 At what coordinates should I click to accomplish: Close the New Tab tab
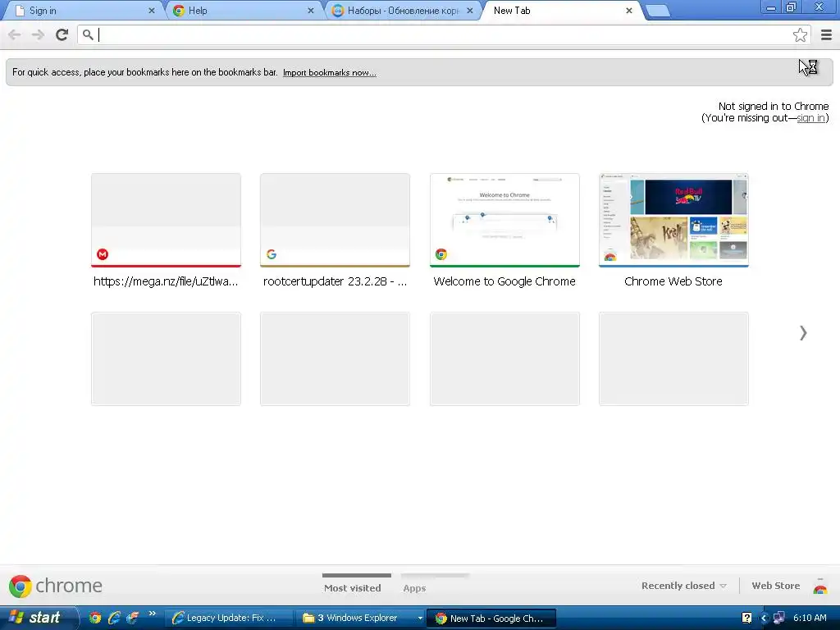click(629, 11)
